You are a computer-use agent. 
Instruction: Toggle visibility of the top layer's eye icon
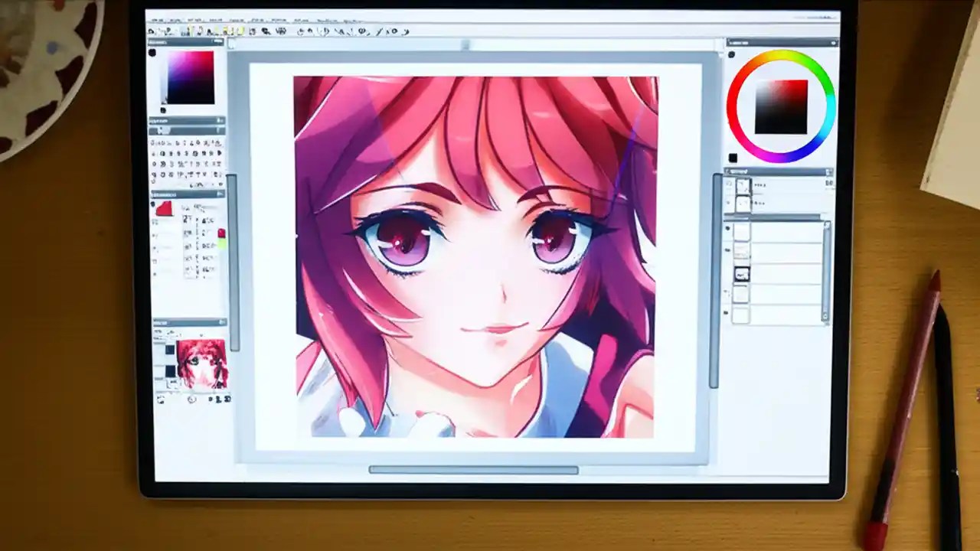(x=727, y=227)
